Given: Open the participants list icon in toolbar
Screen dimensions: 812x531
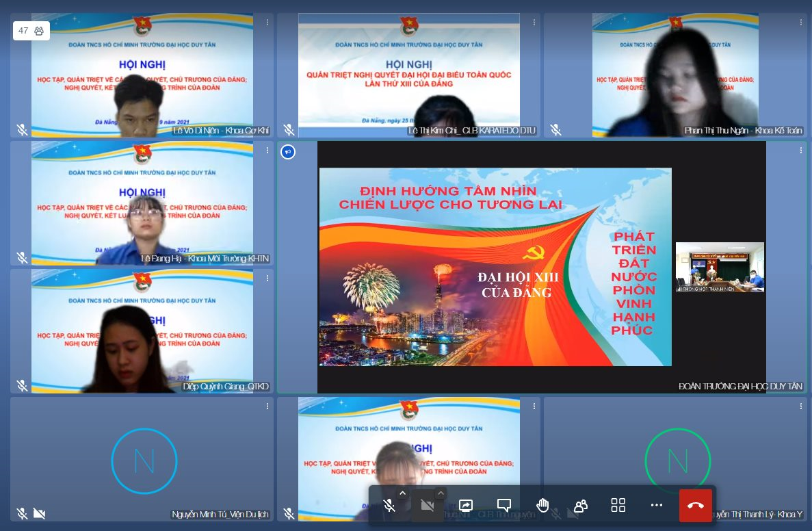Looking at the screenshot, I should click(581, 505).
